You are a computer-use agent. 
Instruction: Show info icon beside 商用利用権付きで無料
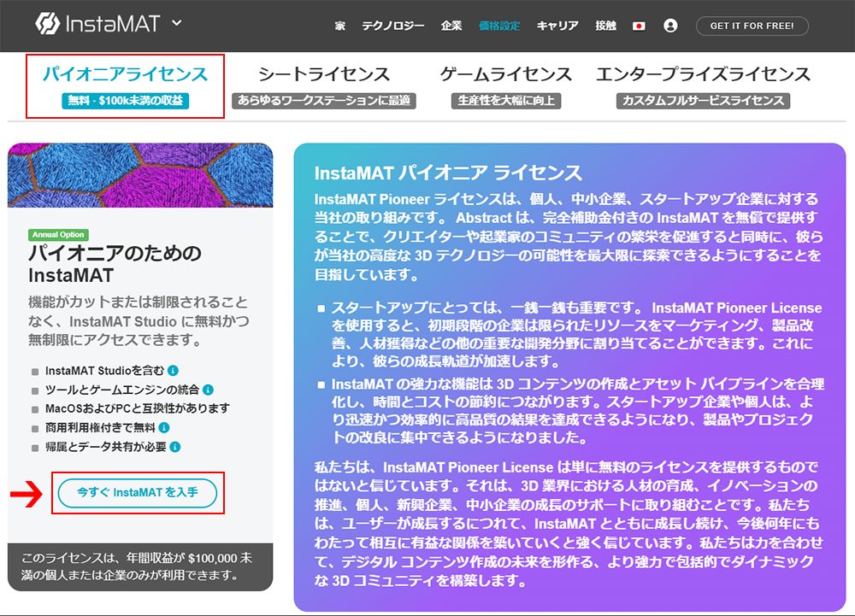(163, 427)
